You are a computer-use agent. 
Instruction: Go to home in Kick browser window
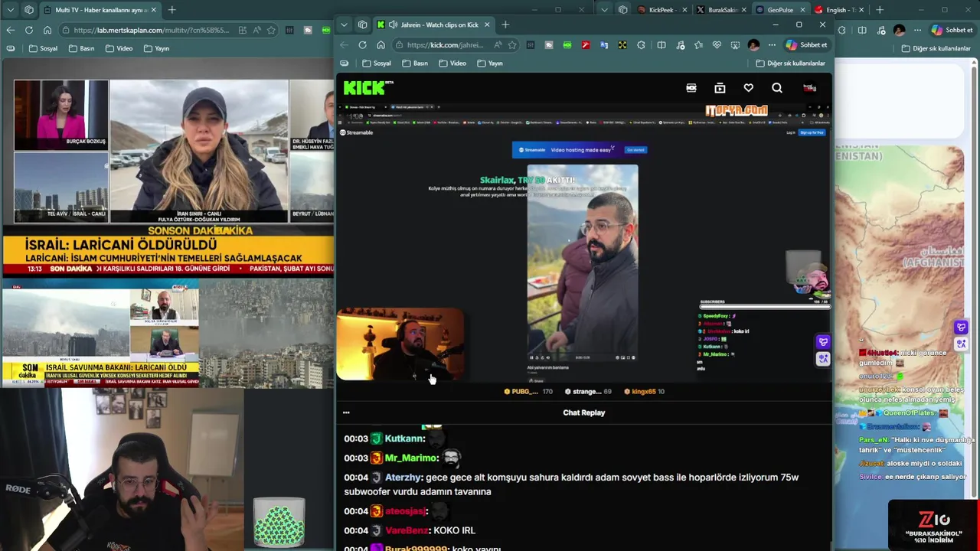381,45
